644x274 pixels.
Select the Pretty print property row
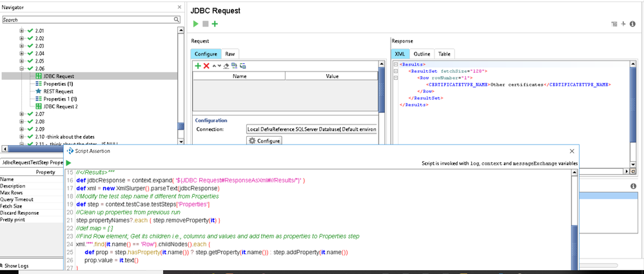pyautogui.click(x=32, y=219)
